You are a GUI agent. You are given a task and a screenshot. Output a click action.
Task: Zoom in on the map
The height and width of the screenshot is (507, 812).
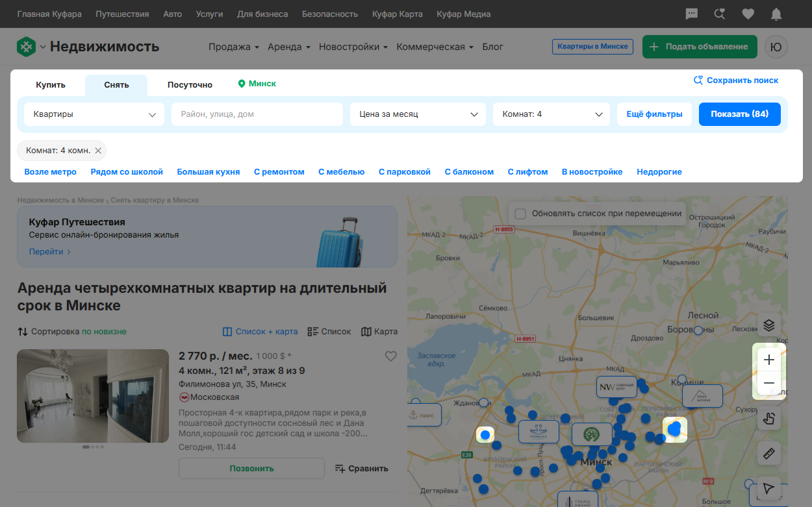(769, 360)
